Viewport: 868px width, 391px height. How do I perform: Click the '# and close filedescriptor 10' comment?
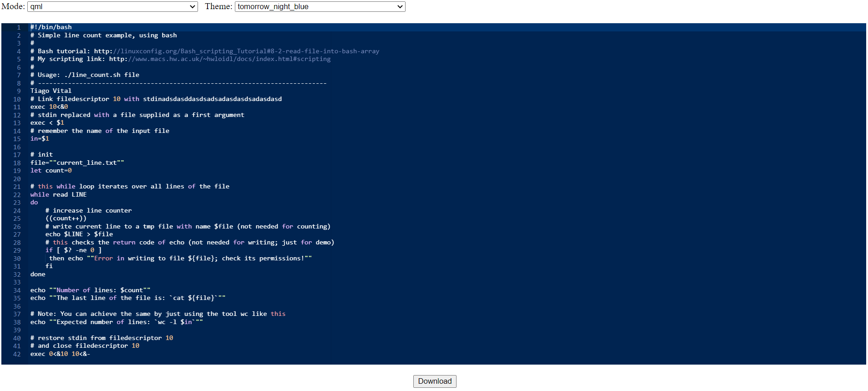85,346
